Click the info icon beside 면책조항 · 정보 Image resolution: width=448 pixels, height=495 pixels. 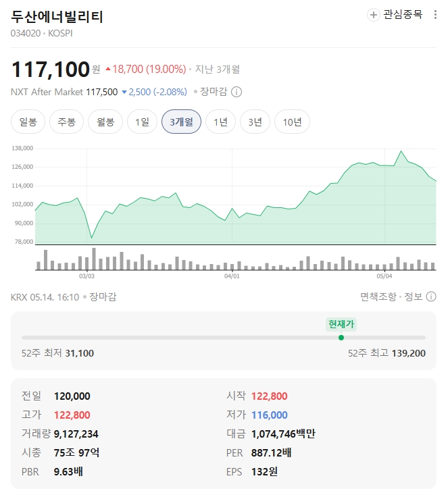pos(431,296)
